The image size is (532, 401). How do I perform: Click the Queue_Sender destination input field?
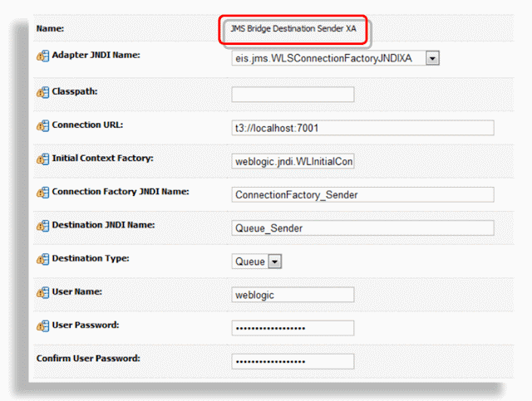pos(362,228)
